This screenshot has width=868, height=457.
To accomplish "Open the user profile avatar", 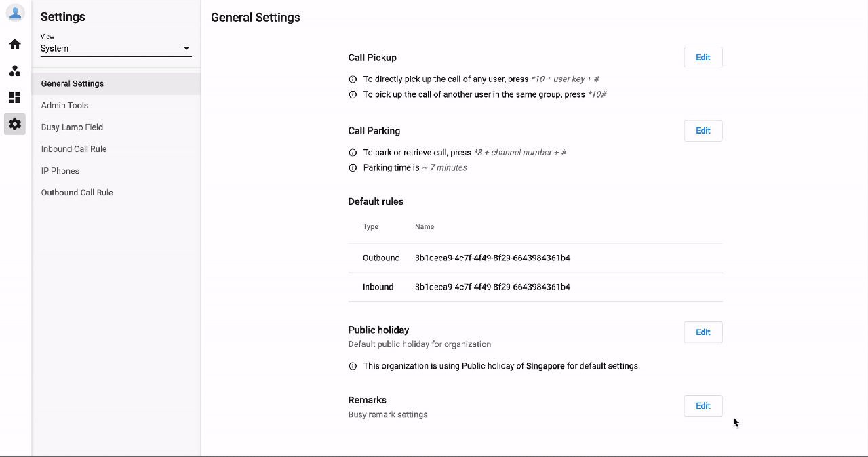I will pyautogui.click(x=15, y=13).
